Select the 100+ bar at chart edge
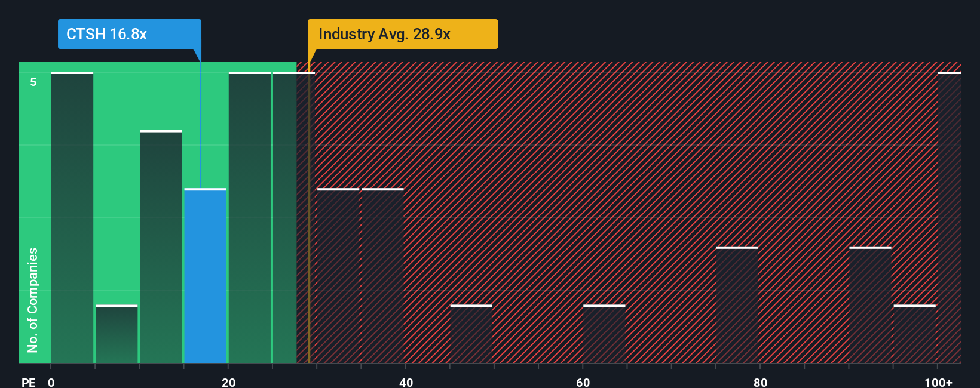The image size is (980, 388). click(x=950, y=217)
